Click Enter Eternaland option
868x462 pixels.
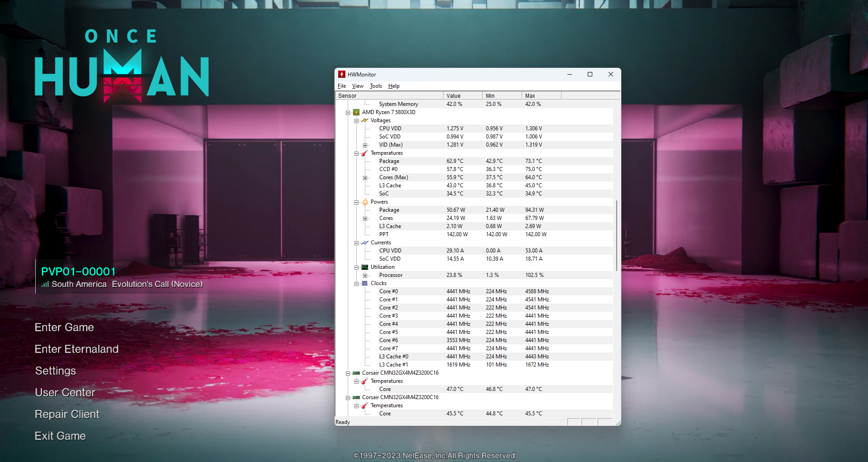click(77, 349)
